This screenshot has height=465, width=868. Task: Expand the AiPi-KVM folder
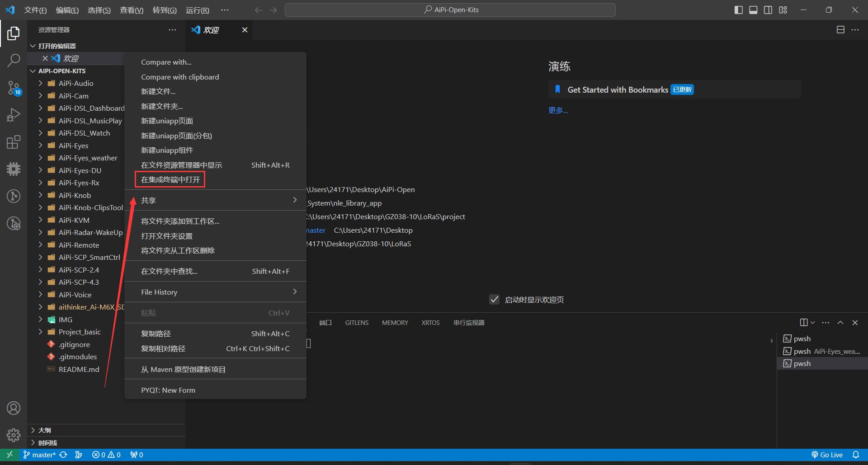[40, 220]
